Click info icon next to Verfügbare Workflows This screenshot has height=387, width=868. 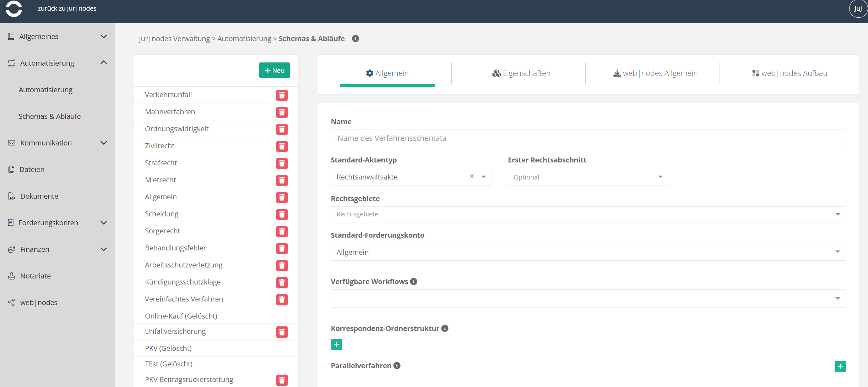(413, 282)
